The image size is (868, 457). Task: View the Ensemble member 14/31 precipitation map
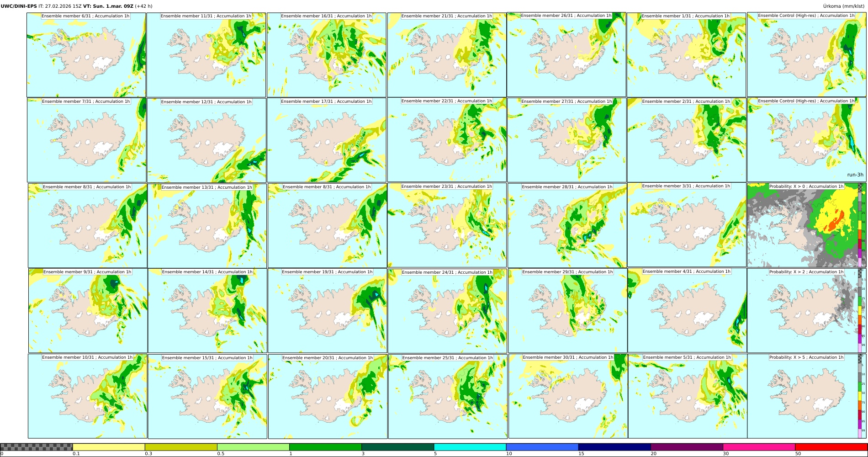[x=207, y=310]
